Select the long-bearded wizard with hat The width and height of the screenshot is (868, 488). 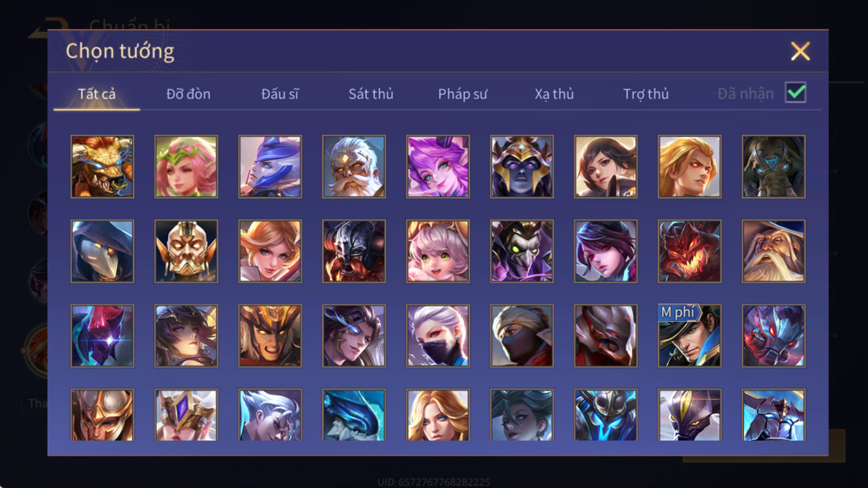(774, 251)
